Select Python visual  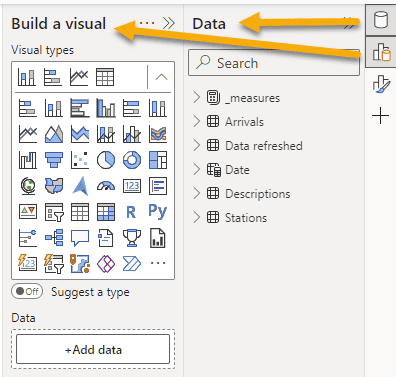point(158,212)
